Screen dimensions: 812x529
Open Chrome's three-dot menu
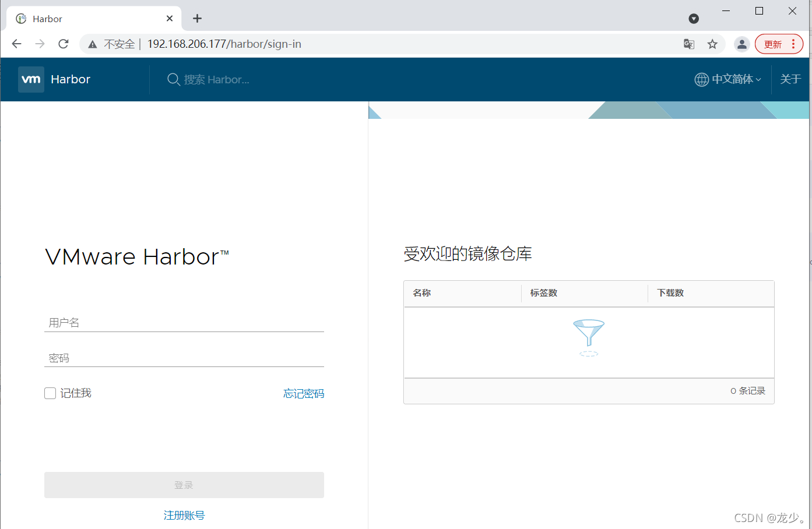point(793,44)
